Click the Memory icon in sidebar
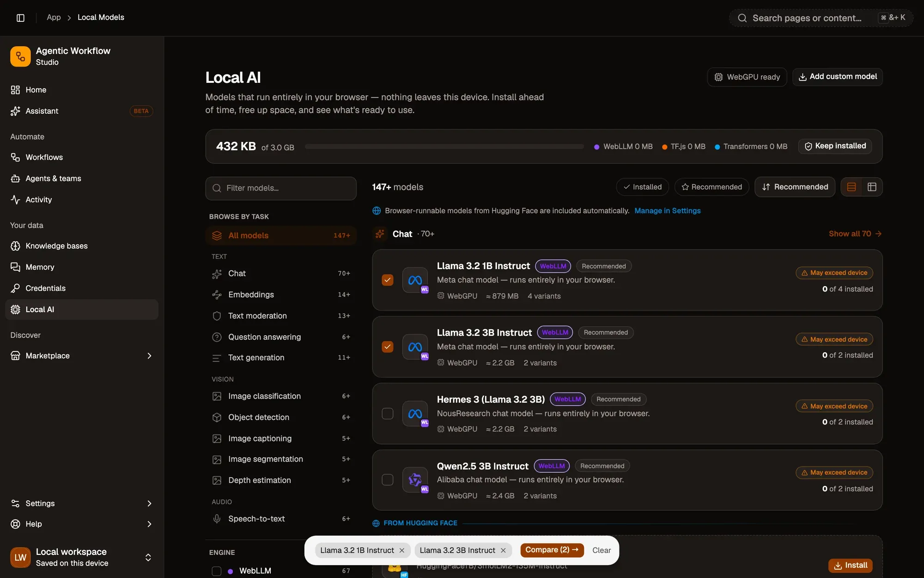 click(x=15, y=267)
